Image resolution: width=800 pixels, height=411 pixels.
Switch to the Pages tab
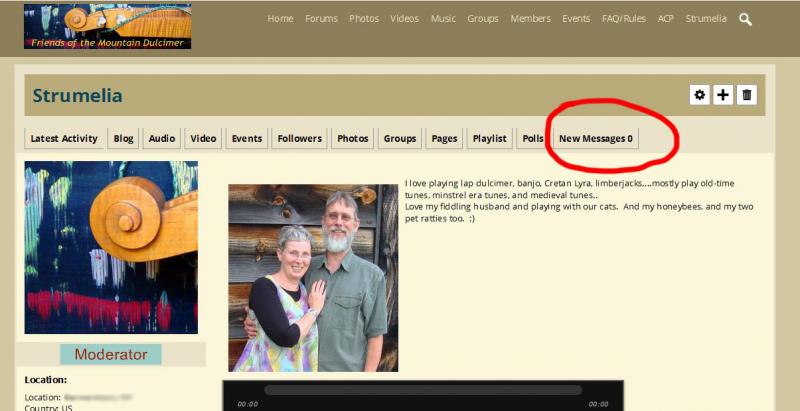point(444,138)
